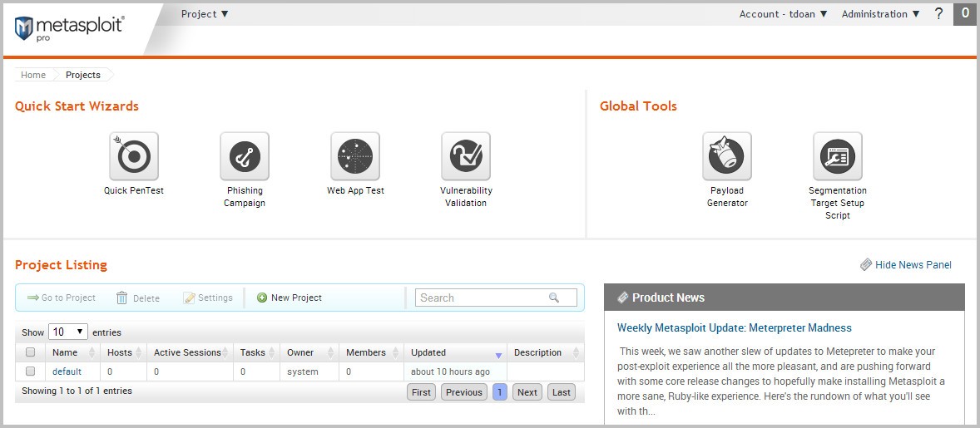Go to Last page of projects
Image resolution: width=980 pixels, height=428 pixels.
coord(562,391)
